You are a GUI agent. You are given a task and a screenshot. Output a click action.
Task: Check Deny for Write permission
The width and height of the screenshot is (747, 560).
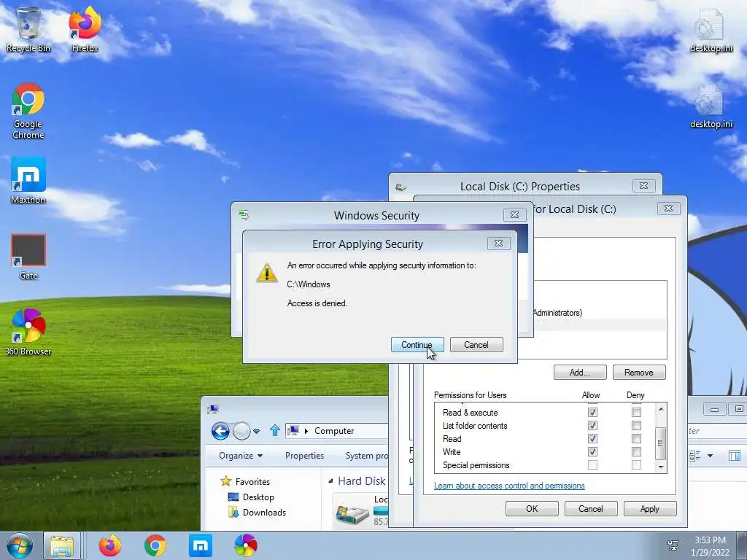click(636, 452)
